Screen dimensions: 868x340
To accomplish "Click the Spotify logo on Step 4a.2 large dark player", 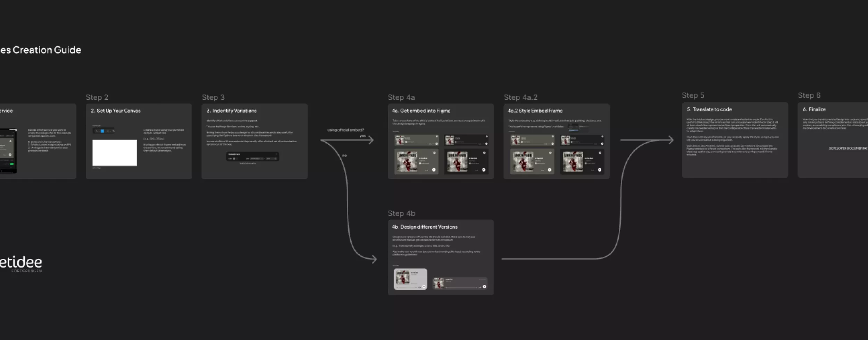I will point(600,153).
